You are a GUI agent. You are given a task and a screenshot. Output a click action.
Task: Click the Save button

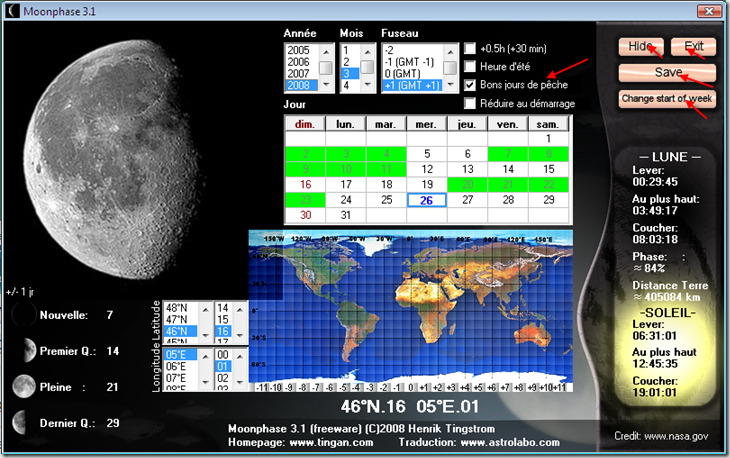click(x=667, y=73)
